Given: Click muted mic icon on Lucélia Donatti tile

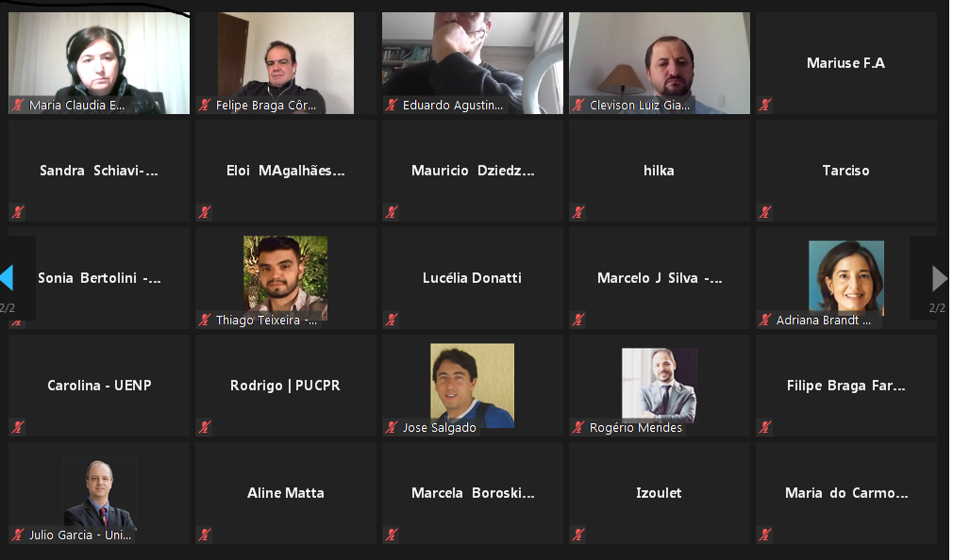Looking at the screenshot, I should tap(392, 320).
